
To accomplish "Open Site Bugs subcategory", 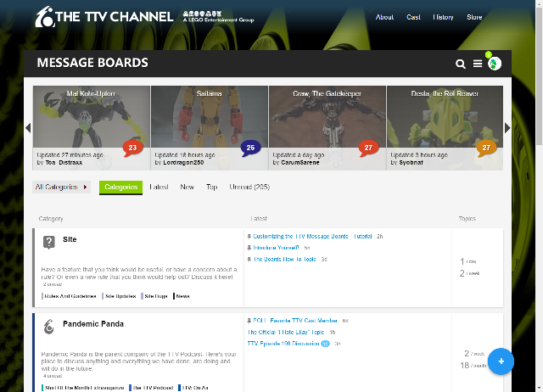I will point(156,296).
